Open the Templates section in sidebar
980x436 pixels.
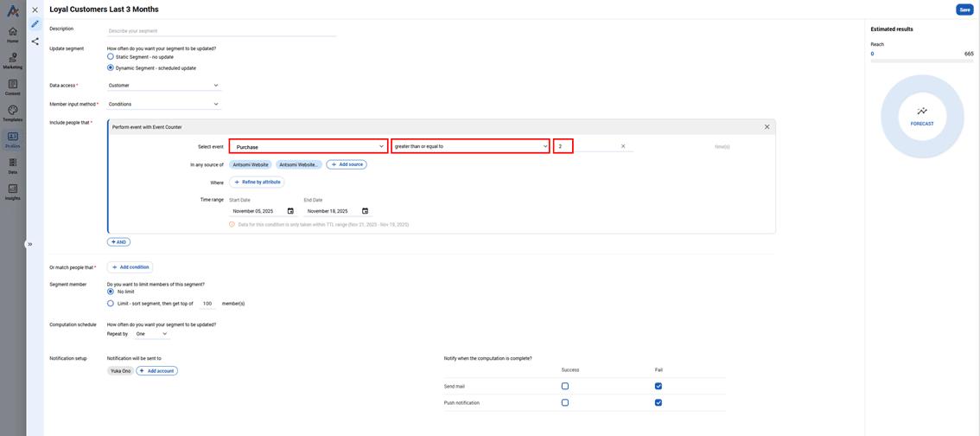pyautogui.click(x=12, y=113)
